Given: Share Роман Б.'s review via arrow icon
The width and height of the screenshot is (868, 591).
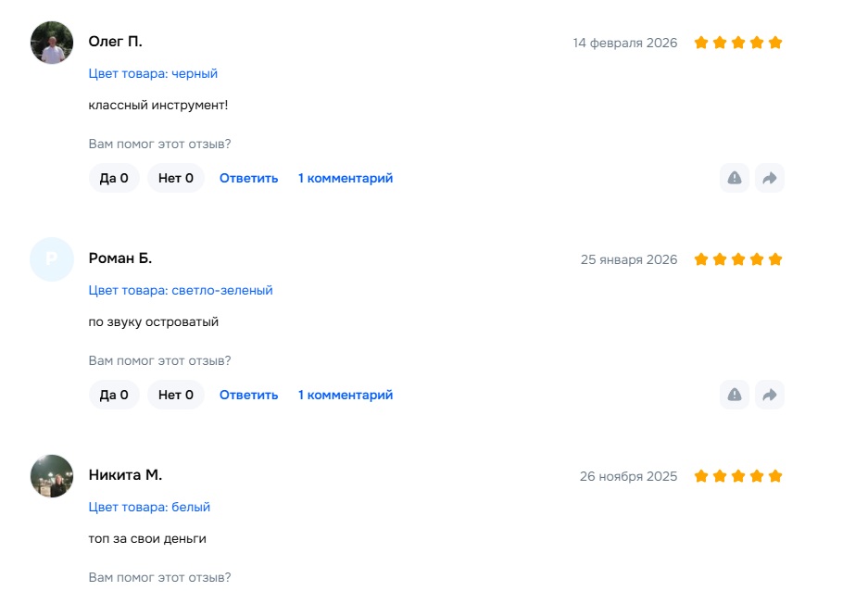Looking at the screenshot, I should point(769,395).
